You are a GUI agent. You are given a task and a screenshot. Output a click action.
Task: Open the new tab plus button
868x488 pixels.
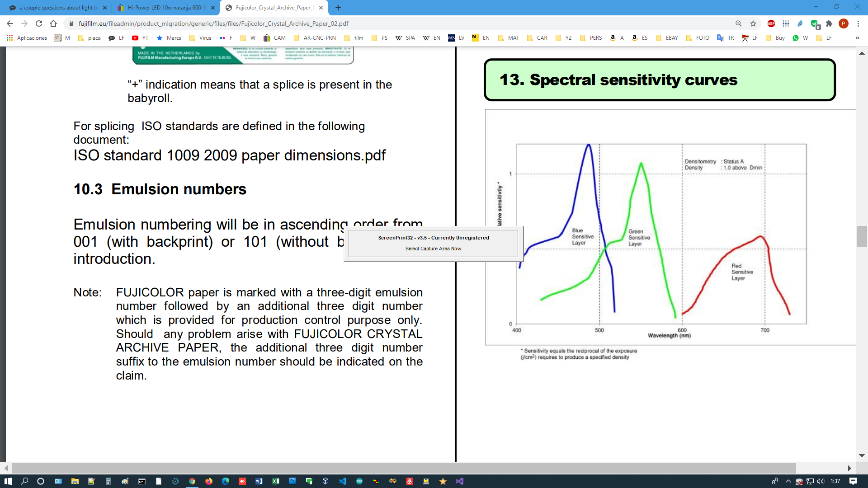tap(338, 8)
